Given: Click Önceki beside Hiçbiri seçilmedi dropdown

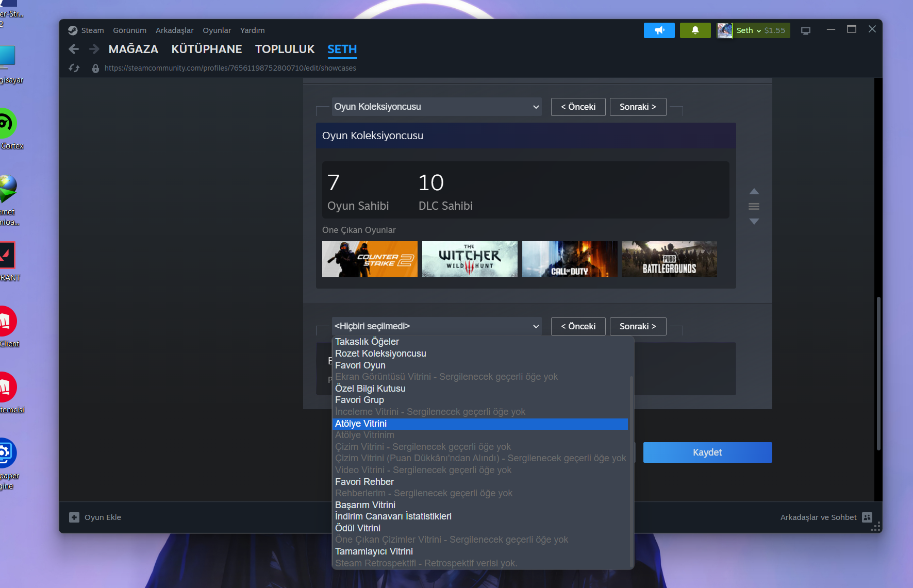Looking at the screenshot, I should pos(578,326).
